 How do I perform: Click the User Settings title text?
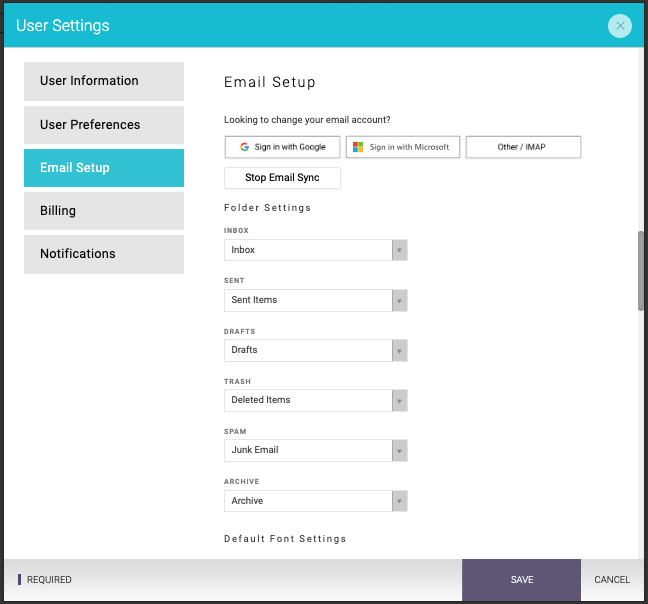point(63,26)
